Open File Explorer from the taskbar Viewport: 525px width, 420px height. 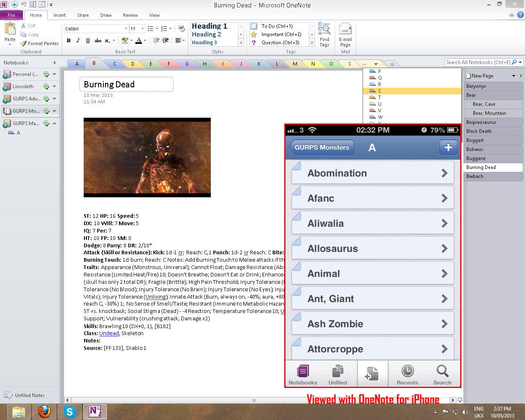click(x=18, y=411)
